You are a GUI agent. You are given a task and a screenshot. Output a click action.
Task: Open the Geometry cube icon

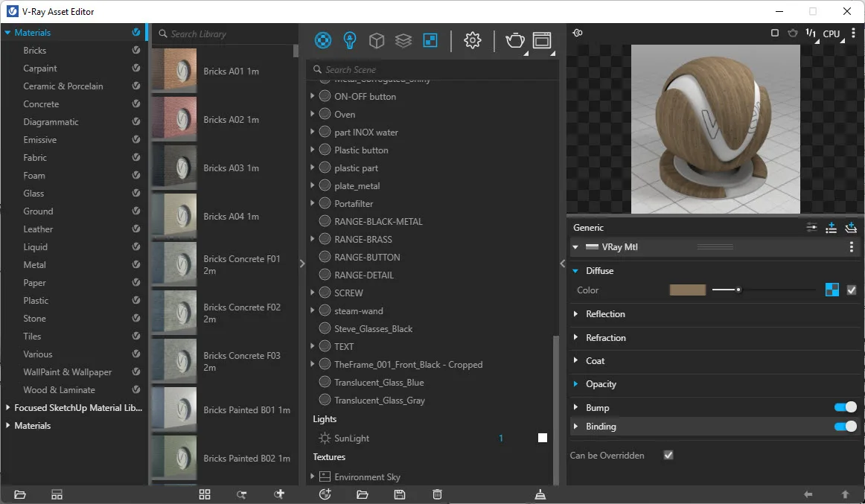(x=377, y=40)
